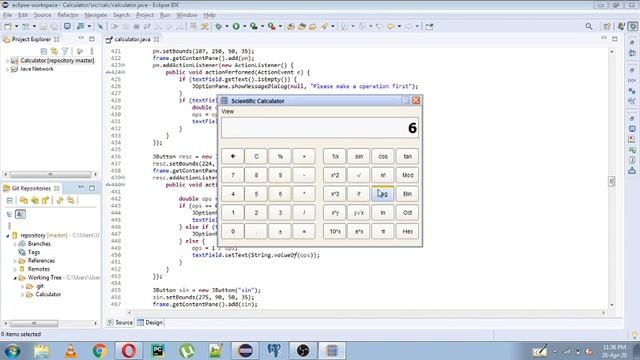
Task: Maximize the Git Repositories view
Action: click(92, 188)
